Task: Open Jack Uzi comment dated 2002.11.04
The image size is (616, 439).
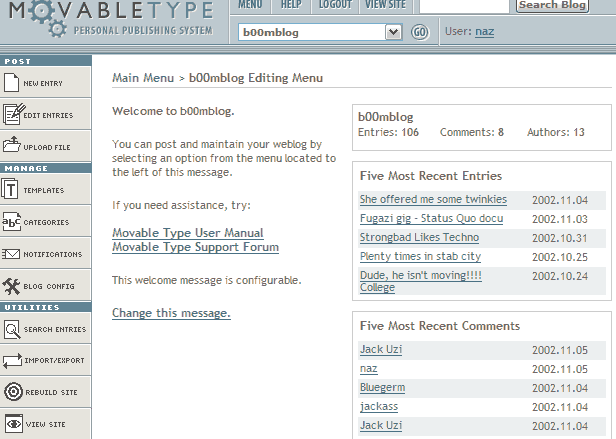Action: tap(381, 425)
